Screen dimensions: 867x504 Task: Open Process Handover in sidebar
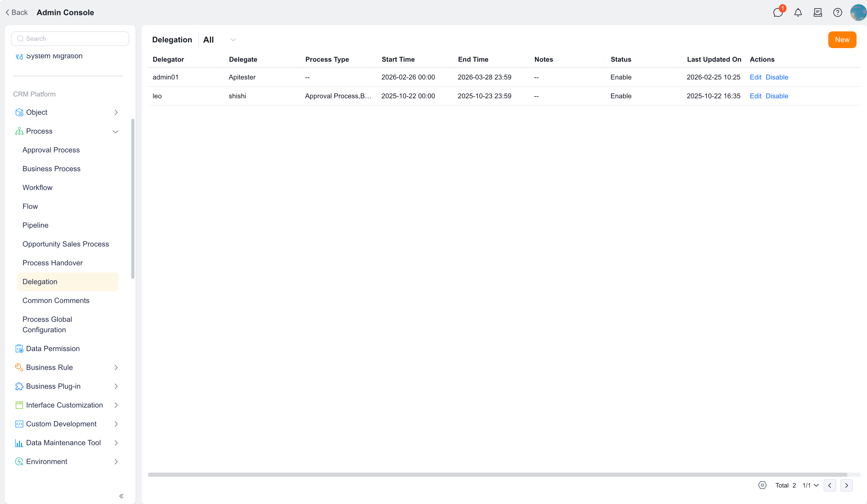coord(52,263)
